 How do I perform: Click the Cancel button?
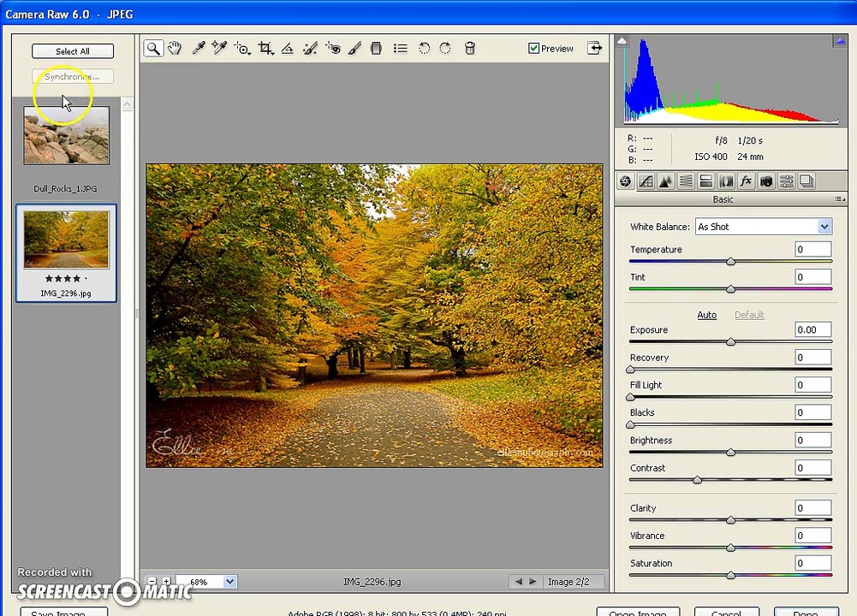point(726,613)
